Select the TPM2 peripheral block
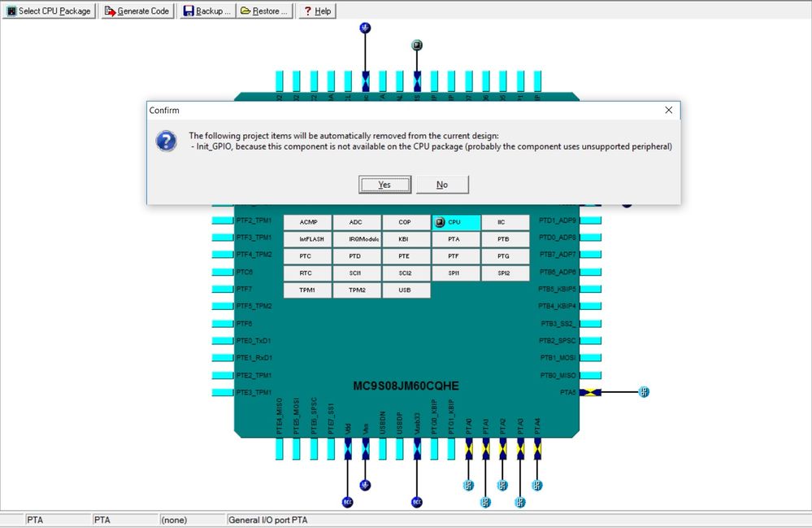This screenshot has height=528, width=812. point(356,290)
